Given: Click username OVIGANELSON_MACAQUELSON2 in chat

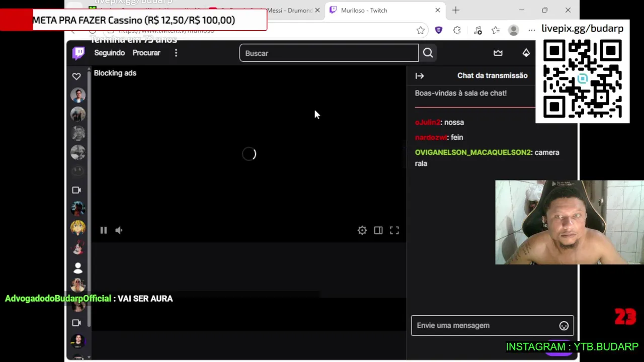Looking at the screenshot, I should click(472, 152).
